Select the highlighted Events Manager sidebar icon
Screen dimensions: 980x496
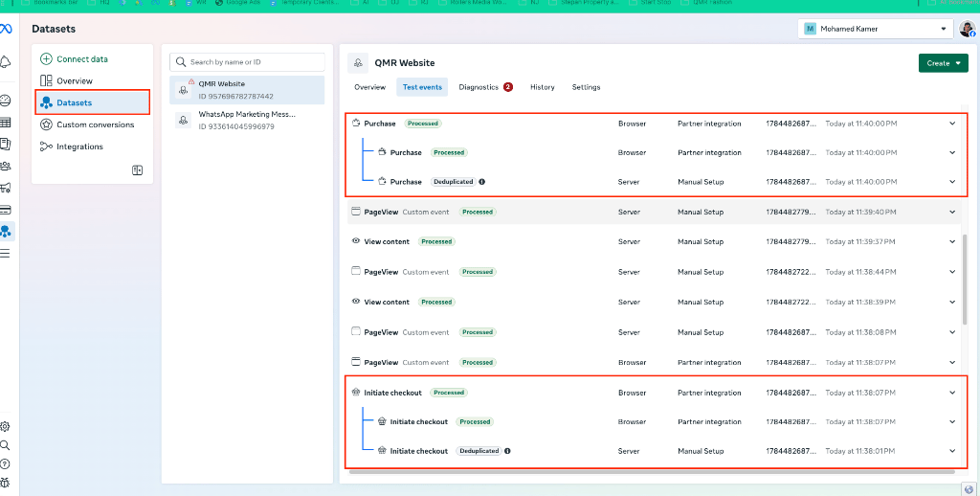tap(7, 232)
